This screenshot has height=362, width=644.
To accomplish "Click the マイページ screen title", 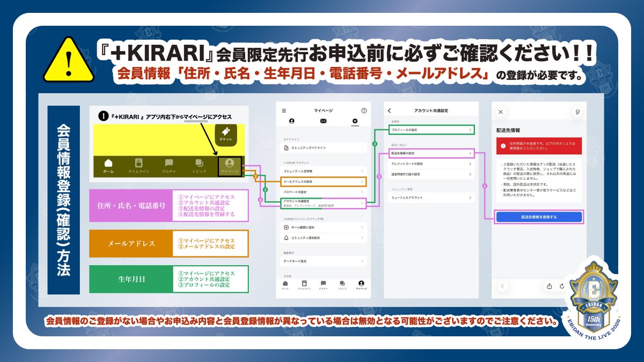I will 324,110.
